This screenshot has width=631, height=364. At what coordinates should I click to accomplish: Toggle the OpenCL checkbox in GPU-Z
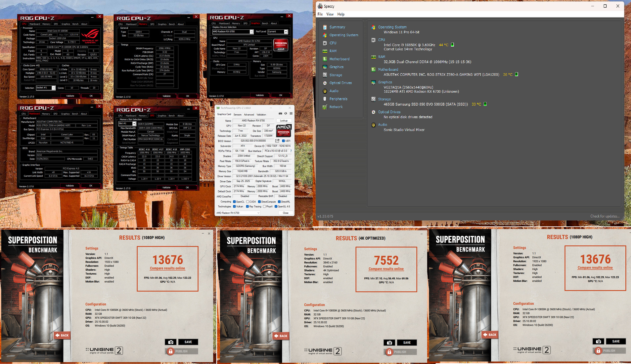point(234,202)
